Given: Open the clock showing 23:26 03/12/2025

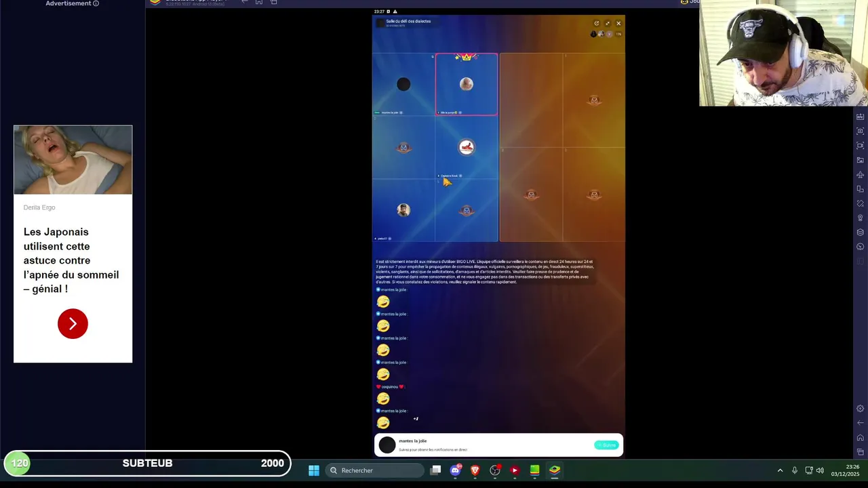Looking at the screenshot, I should 846,470.
